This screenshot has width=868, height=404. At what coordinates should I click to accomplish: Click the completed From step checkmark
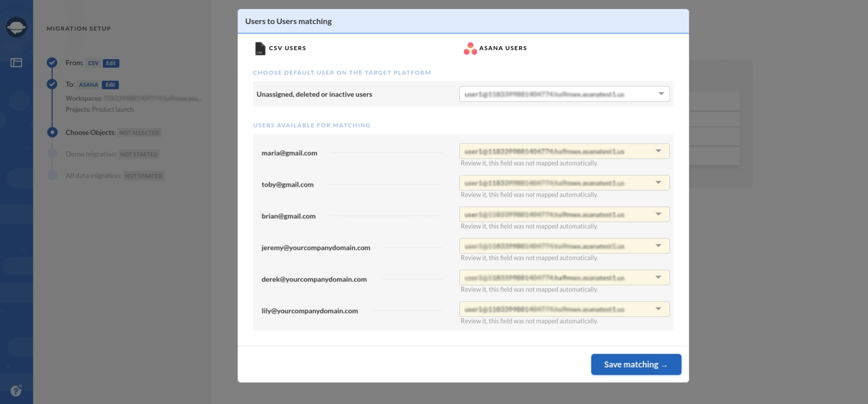(52, 63)
